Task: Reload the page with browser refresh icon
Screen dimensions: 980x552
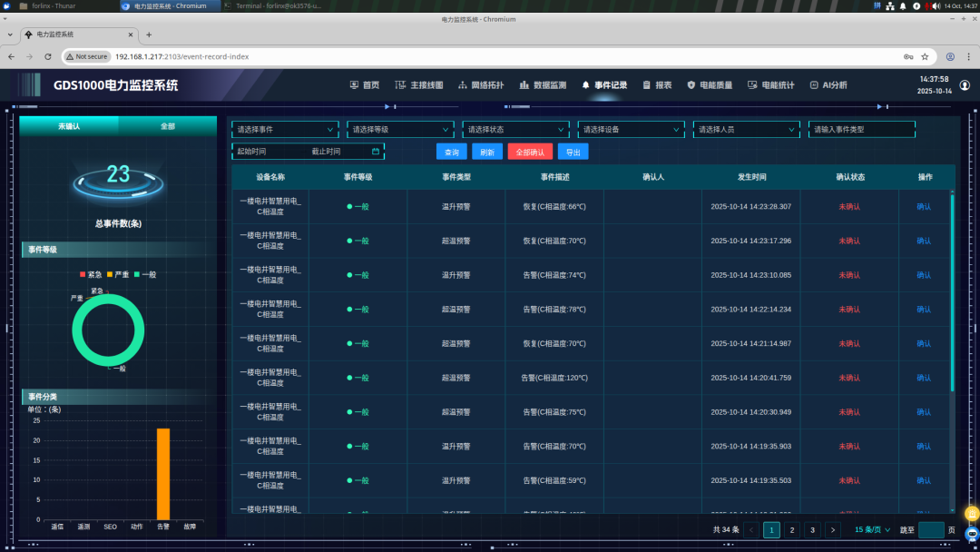Action: [48, 56]
